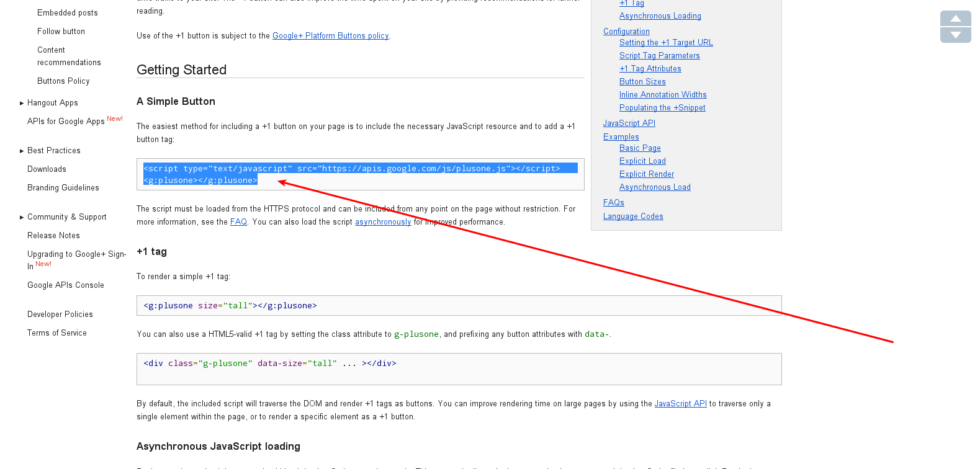
Task: Click the 'To render a simple +1 tag:' text
Action: click(x=183, y=277)
